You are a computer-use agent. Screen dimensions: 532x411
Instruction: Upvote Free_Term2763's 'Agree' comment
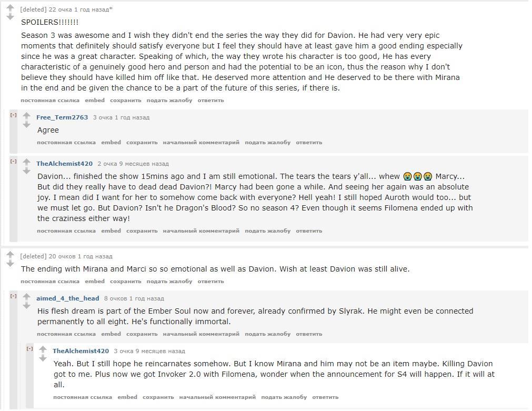(x=26, y=116)
